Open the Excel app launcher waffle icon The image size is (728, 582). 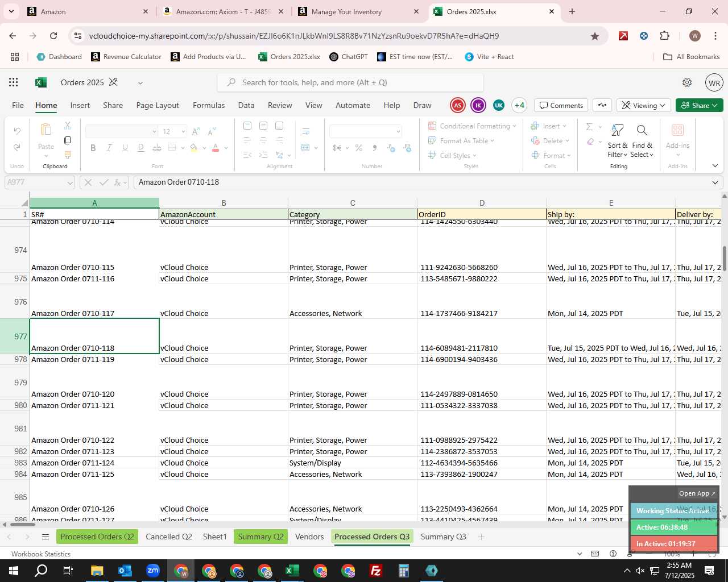[x=14, y=82]
